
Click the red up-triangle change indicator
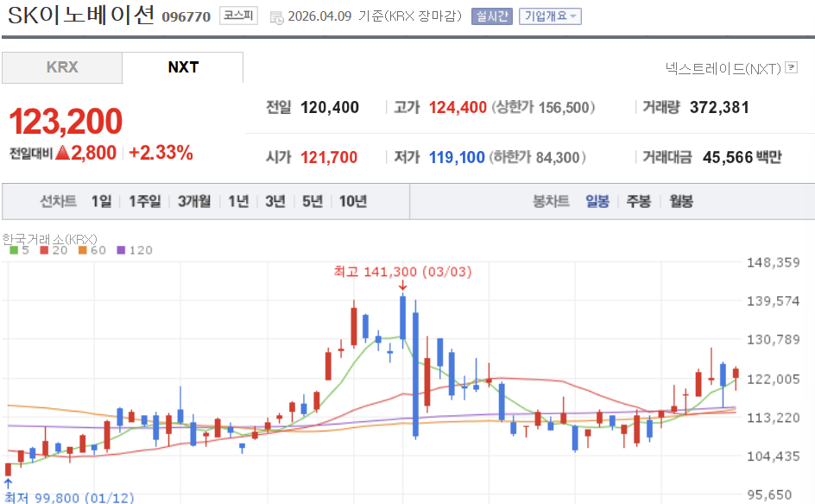[62, 153]
